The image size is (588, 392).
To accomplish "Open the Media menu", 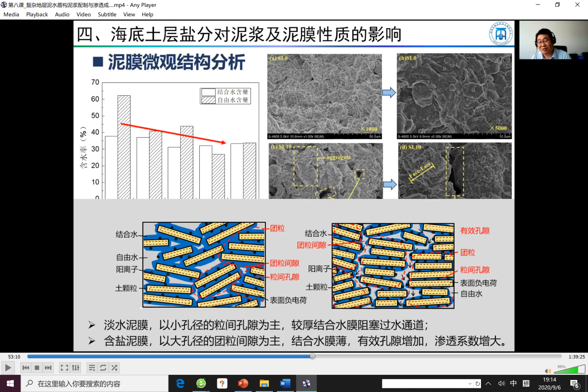I will tap(11, 14).
